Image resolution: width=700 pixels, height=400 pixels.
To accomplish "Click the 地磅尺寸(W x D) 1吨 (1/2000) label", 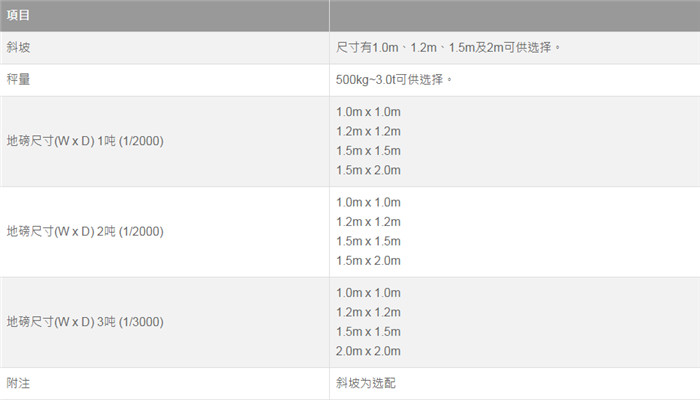I will pyautogui.click(x=85, y=141).
